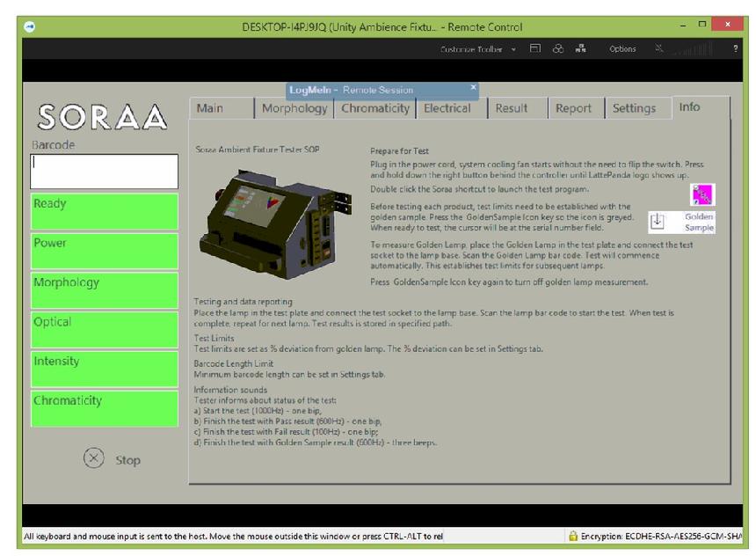Click the 'Soraa Ambient Fixture Tester SOP' heading
This screenshot has width=756, height=556.
pos(258,150)
